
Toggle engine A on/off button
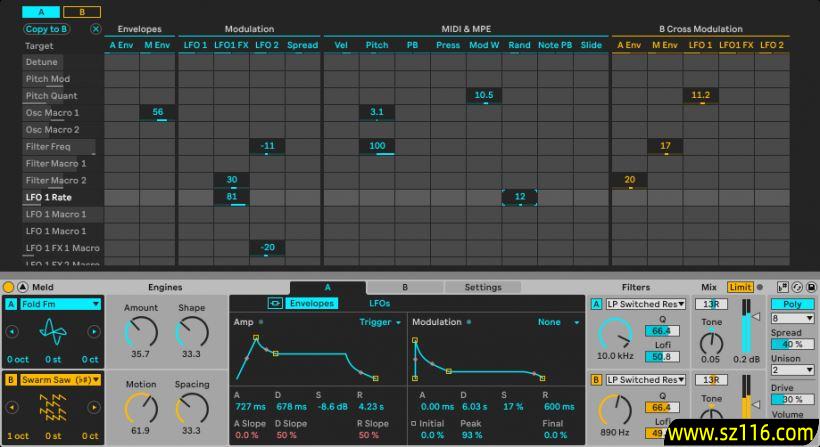point(10,304)
